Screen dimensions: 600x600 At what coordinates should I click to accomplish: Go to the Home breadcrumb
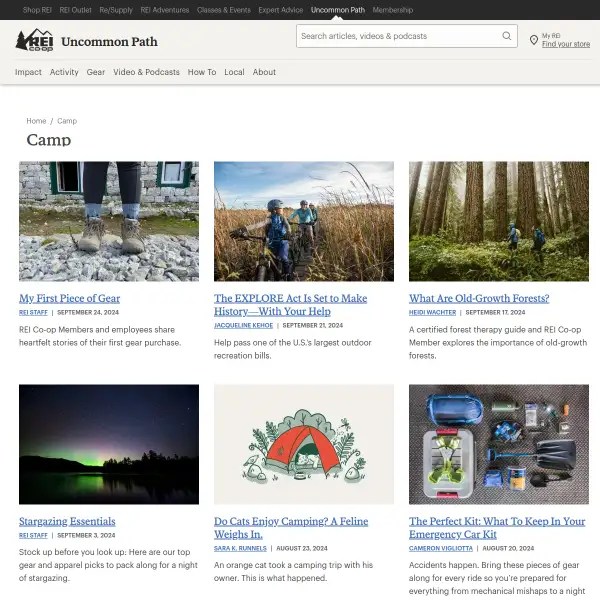click(36, 121)
